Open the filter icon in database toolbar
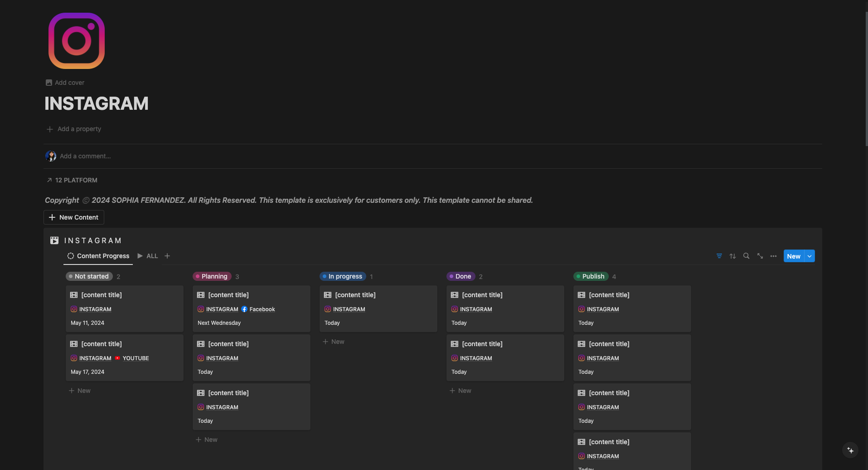This screenshot has height=470, width=868. coord(719,256)
